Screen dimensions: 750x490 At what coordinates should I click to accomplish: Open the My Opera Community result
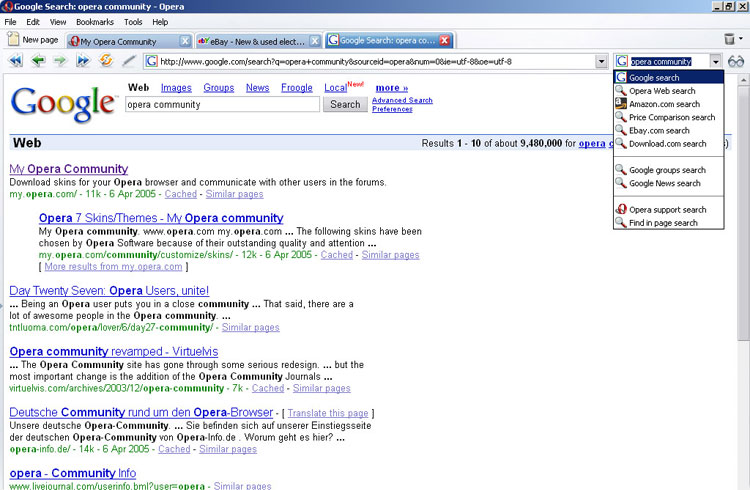[x=69, y=169]
